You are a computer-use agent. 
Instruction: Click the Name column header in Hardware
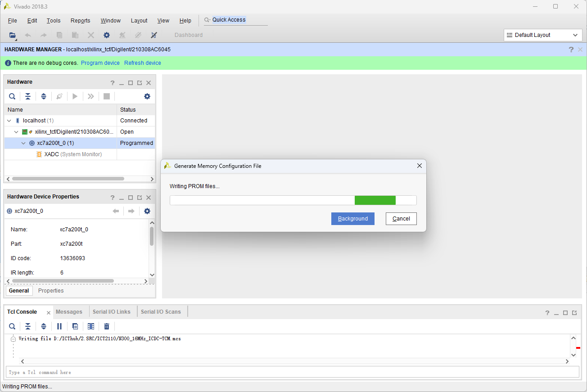pyautogui.click(x=61, y=110)
